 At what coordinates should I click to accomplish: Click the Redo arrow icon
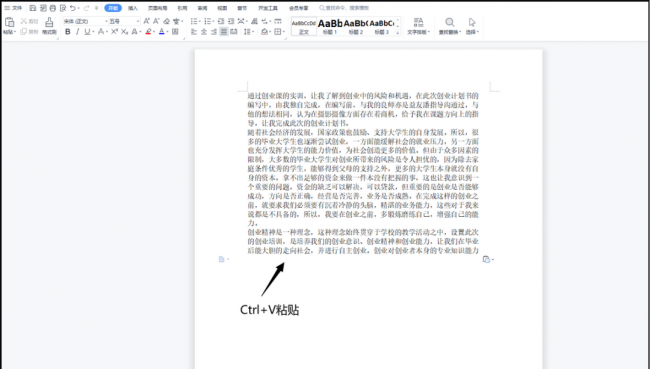coord(86,8)
